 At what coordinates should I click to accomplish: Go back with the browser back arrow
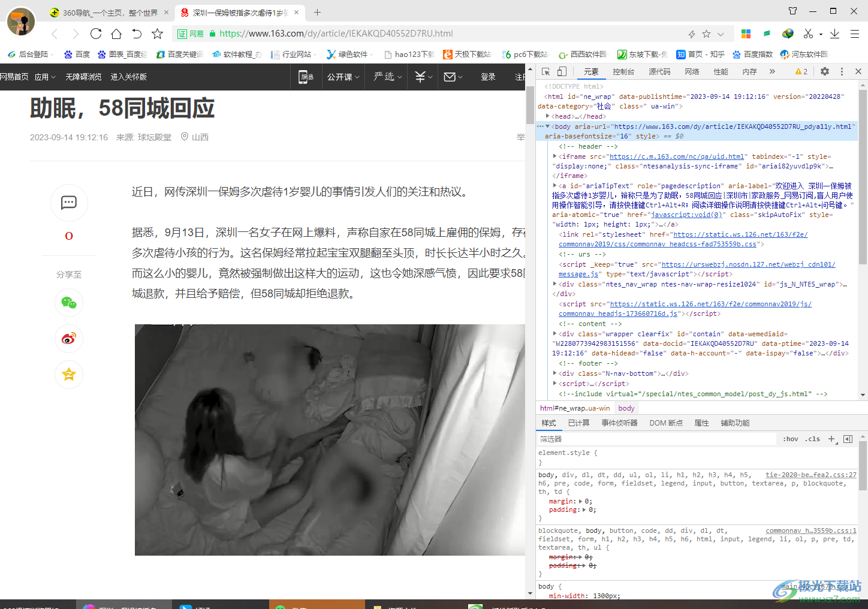tap(55, 34)
